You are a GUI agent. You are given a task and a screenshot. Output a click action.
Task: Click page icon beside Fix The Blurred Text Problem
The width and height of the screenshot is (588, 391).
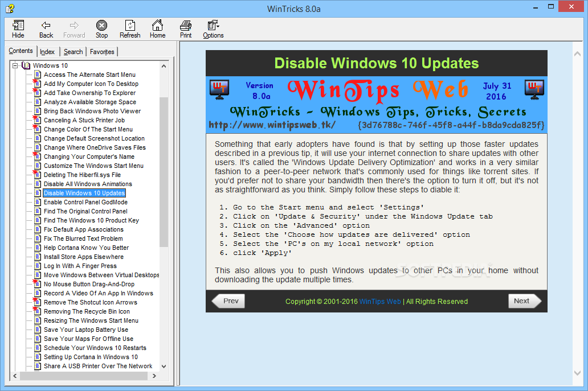pyautogui.click(x=38, y=238)
